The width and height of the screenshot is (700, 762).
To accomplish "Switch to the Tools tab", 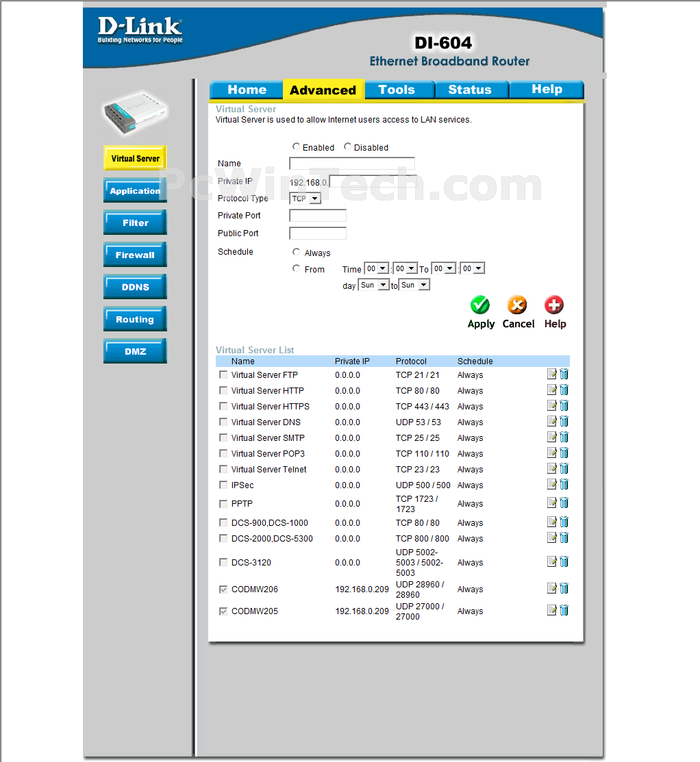I will click(x=399, y=90).
